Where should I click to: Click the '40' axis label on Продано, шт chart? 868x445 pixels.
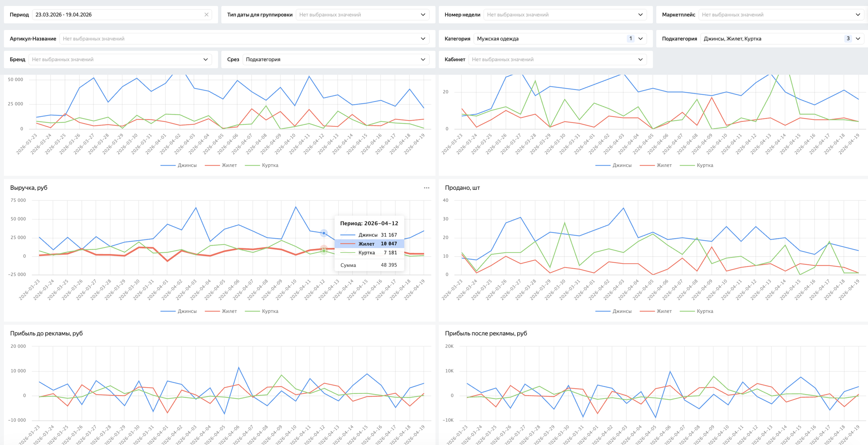(446, 200)
